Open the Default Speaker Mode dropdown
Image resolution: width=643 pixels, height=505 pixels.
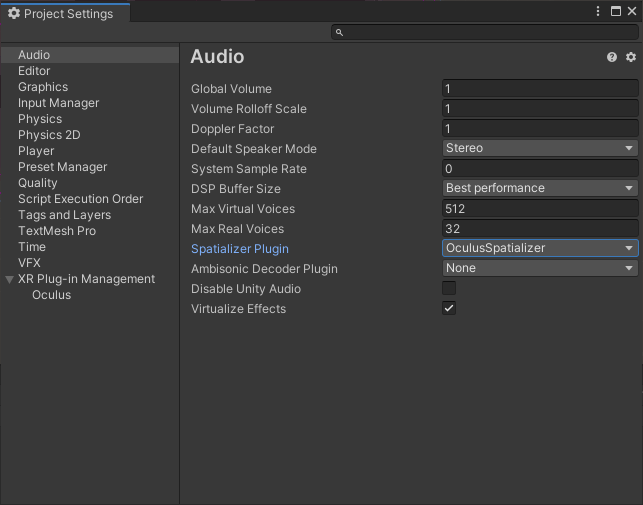pos(539,148)
